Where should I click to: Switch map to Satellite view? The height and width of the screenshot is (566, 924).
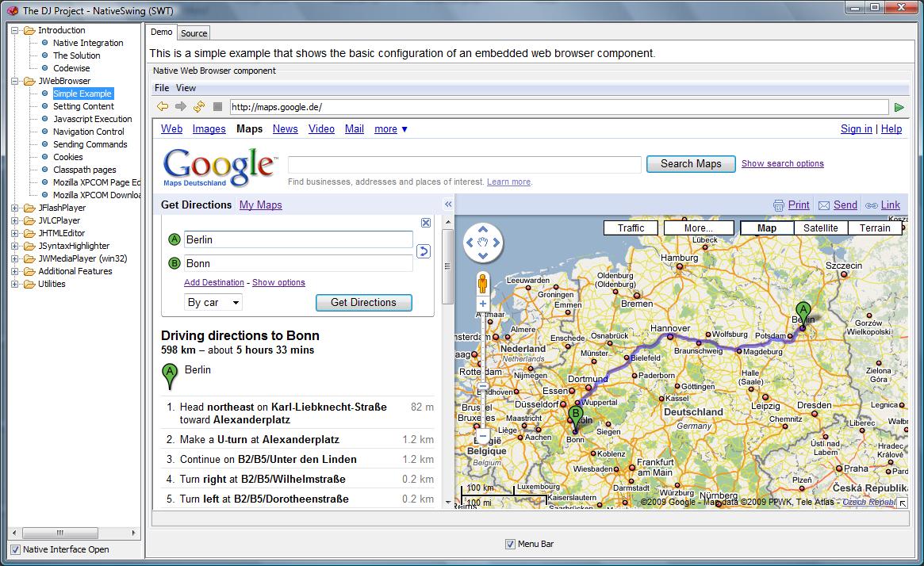(x=820, y=228)
